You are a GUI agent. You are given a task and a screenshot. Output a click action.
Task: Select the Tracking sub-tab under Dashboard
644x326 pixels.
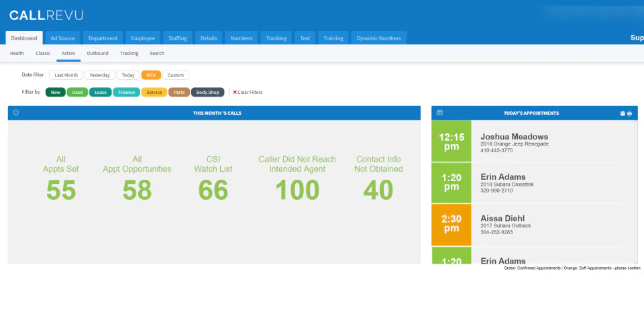pos(129,54)
